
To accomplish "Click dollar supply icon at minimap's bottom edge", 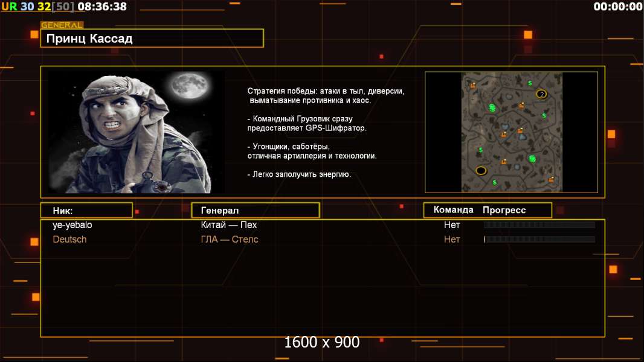I will click(495, 182).
